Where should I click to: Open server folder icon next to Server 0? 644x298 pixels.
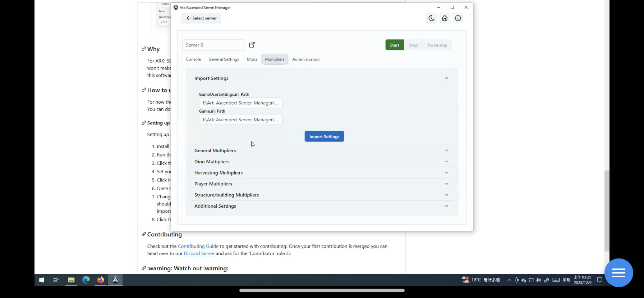coord(252,45)
